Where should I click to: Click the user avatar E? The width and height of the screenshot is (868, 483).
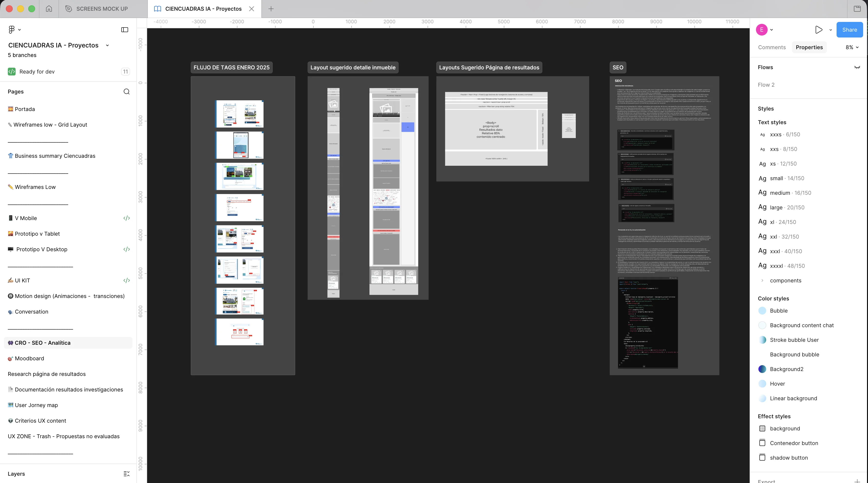point(762,30)
